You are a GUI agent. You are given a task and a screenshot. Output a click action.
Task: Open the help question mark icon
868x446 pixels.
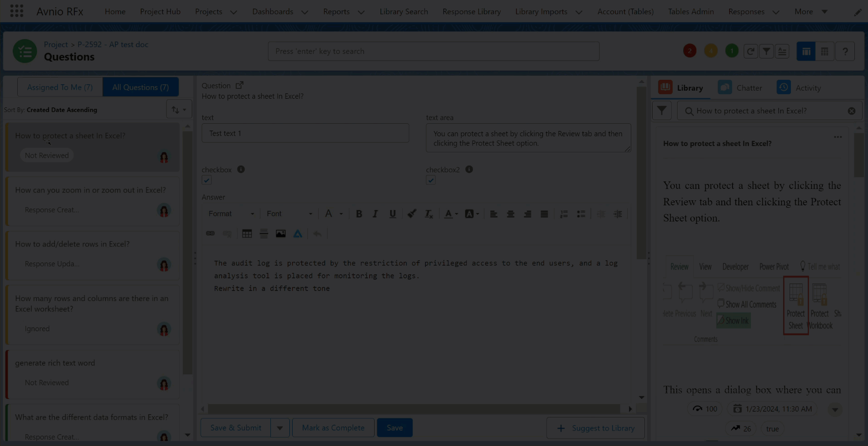click(845, 51)
